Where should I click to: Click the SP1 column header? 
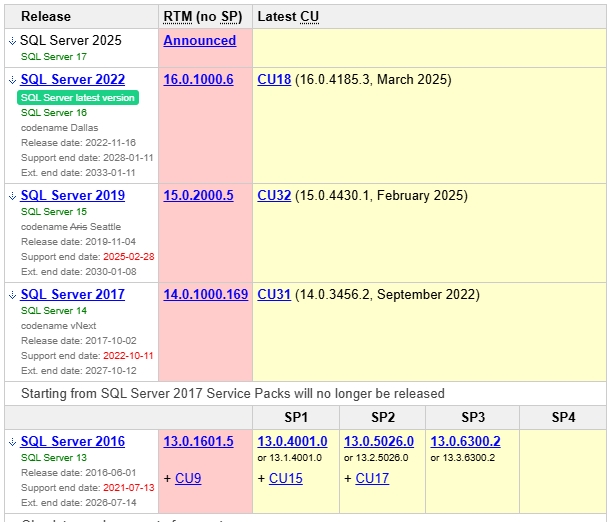296,417
